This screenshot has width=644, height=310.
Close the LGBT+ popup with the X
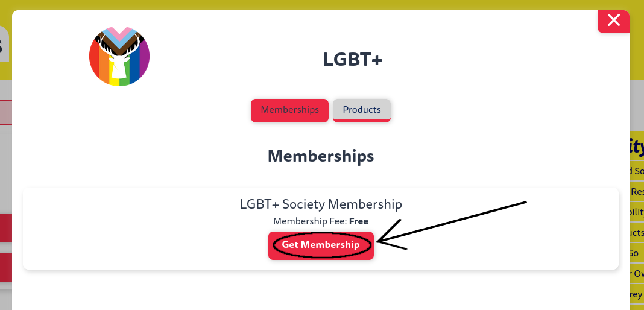(614, 21)
